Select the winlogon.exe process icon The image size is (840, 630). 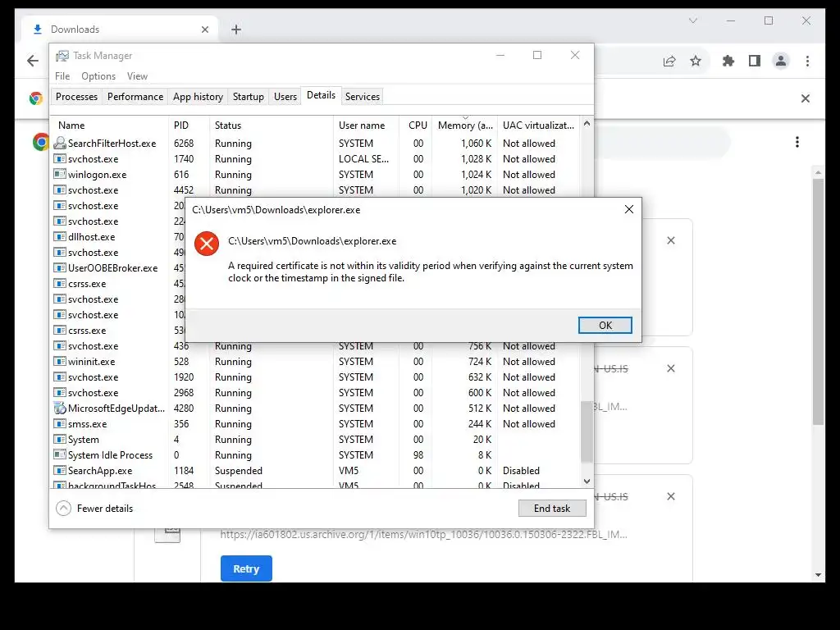[x=59, y=174]
